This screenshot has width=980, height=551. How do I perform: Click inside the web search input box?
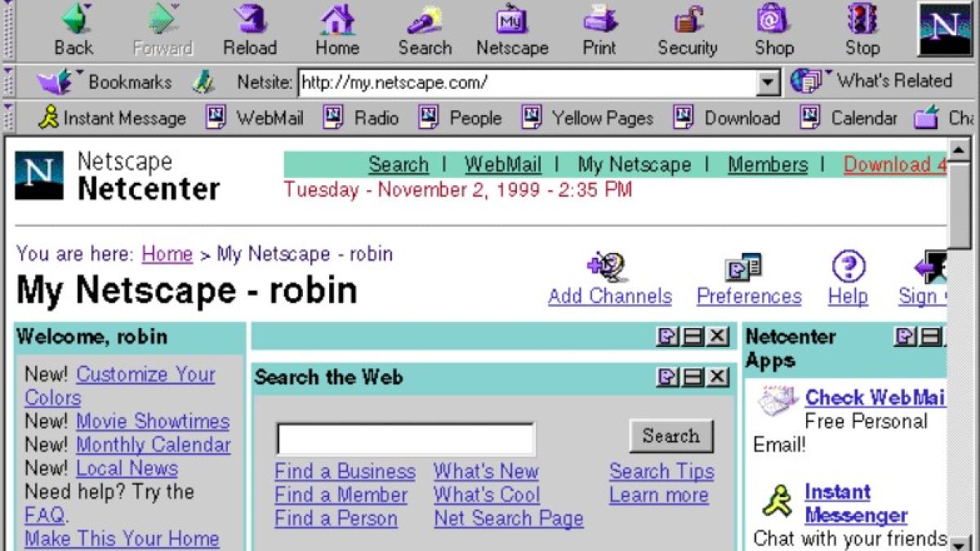tap(404, 438)
